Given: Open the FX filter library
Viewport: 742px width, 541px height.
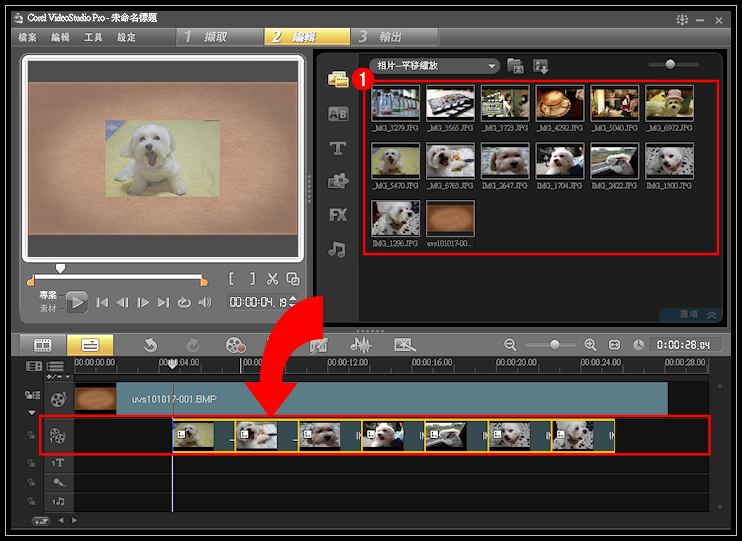Looking at the screenshot, I should [338, 215].
